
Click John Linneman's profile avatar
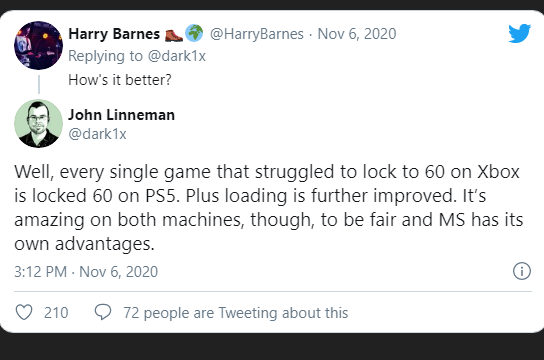coord(39,123)
